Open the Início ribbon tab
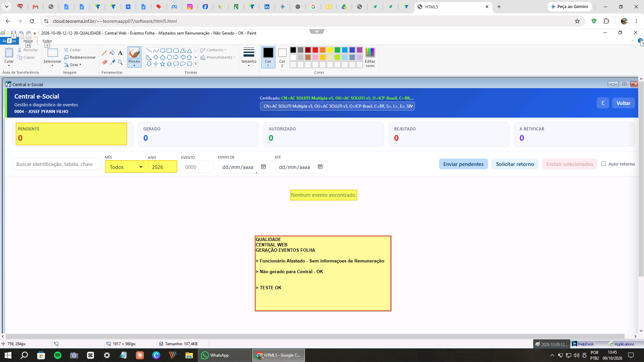Screen dimensions: 644x362 coord(28,41)
